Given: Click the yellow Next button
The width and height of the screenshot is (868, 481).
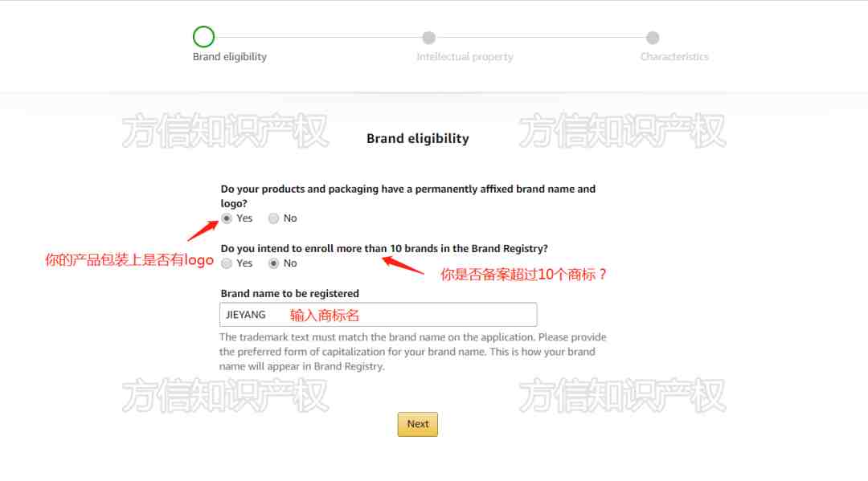Looking at the screenshot, I should pos(417,424).
